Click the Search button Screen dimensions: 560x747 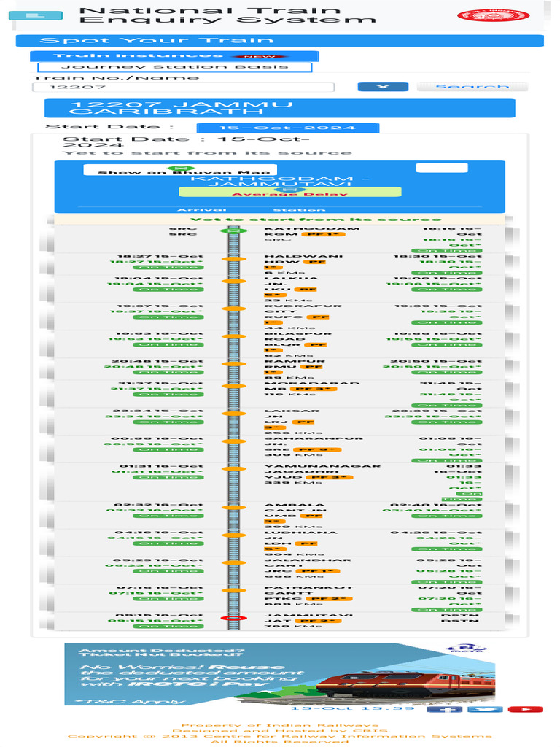click(x=472, y=87)
